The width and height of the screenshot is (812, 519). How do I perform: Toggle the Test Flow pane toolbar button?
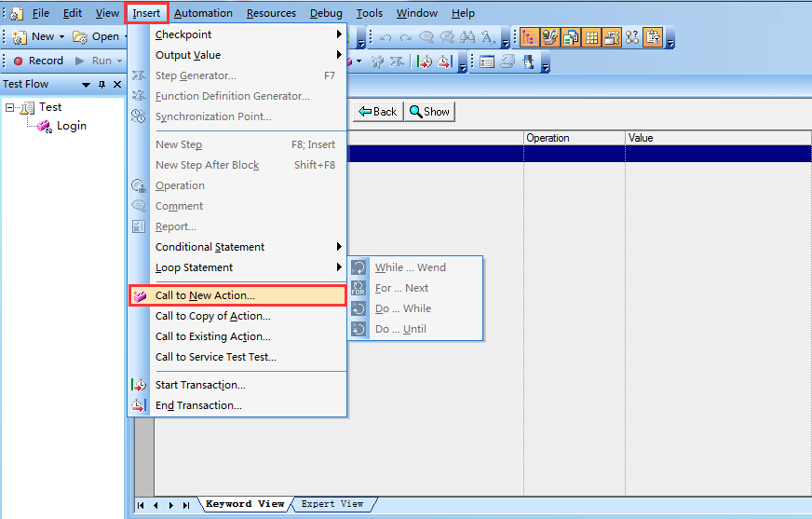coord(529,37)
